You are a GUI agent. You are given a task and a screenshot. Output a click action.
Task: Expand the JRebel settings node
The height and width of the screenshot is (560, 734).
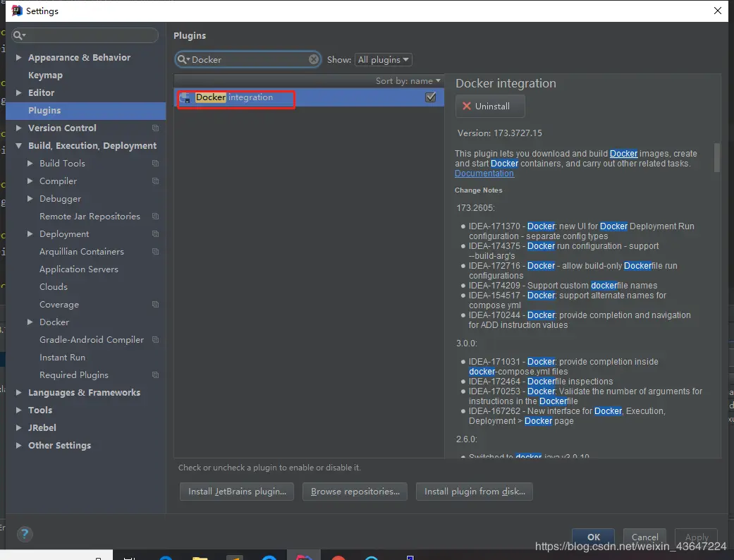(19, 427)
